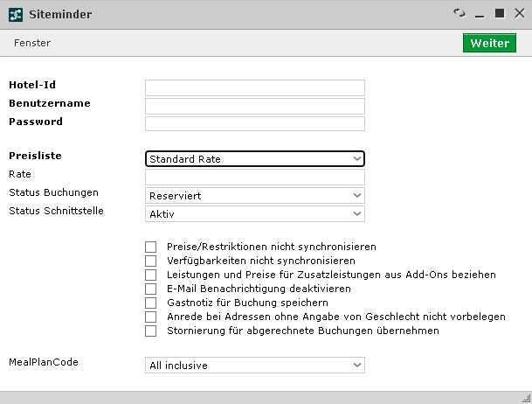Click the Status Buchungen label

coord(53,192)
